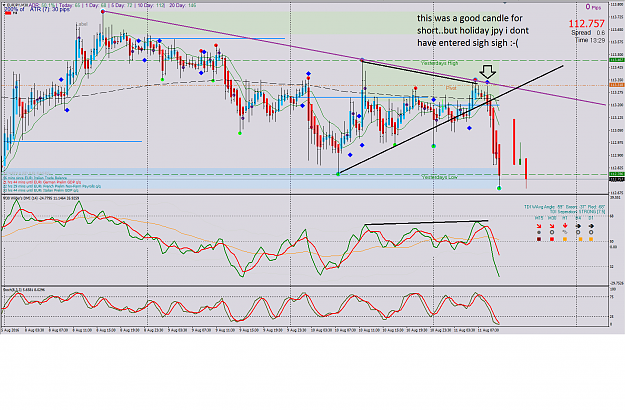This screenshot has width=625, height=410.
Task: Click the green dot below the latest candle low
Action: [499, 188]
